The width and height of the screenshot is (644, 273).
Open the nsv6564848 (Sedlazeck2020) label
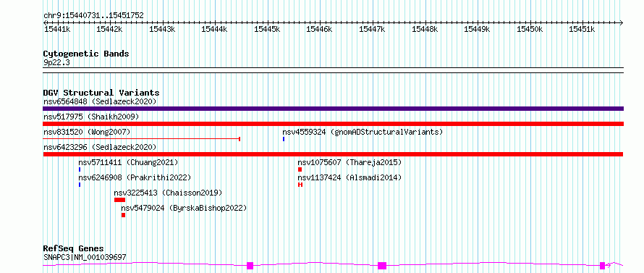[100, 101]
